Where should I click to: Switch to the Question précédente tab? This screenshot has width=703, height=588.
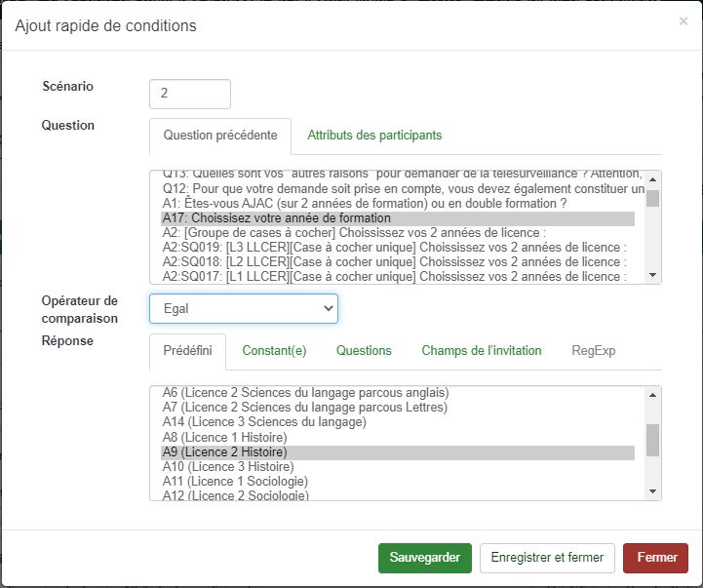point(219,136)
